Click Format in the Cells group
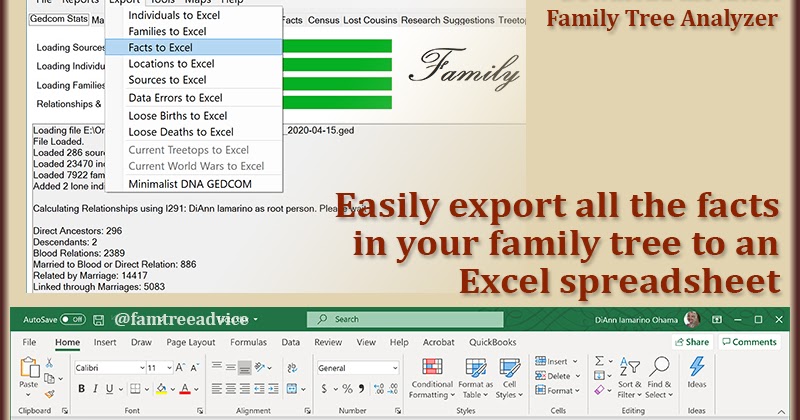 coord(557,391)
